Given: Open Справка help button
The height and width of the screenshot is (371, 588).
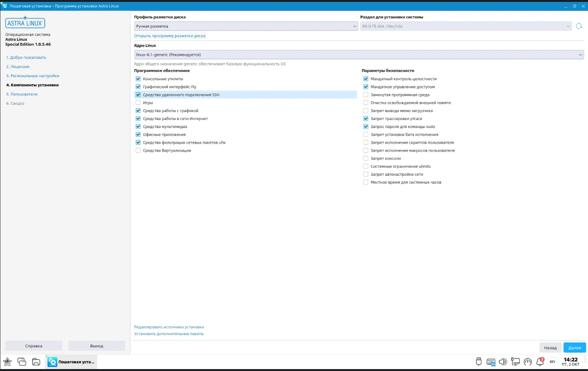Looking at the screenshot, I should (34, 345).
